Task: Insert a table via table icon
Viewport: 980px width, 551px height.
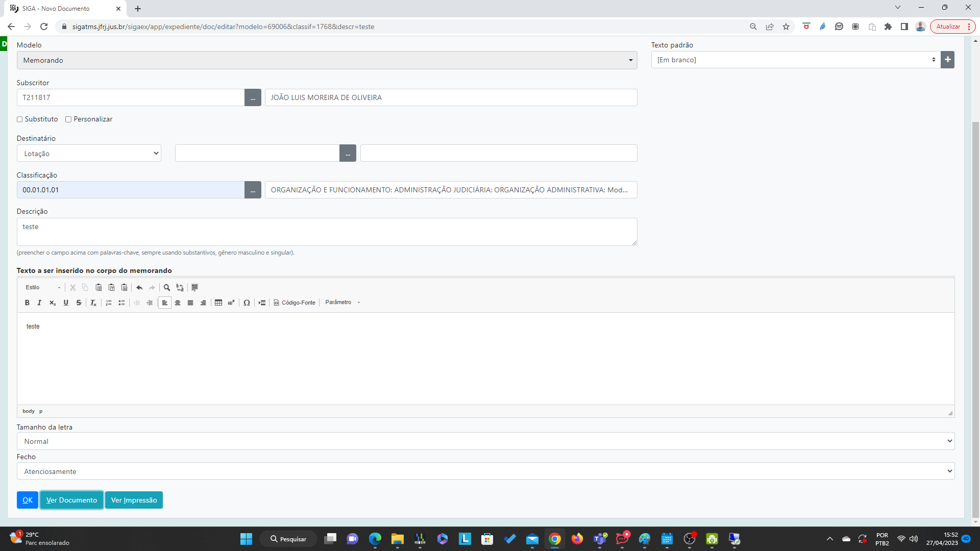Action: coord(218,303)
